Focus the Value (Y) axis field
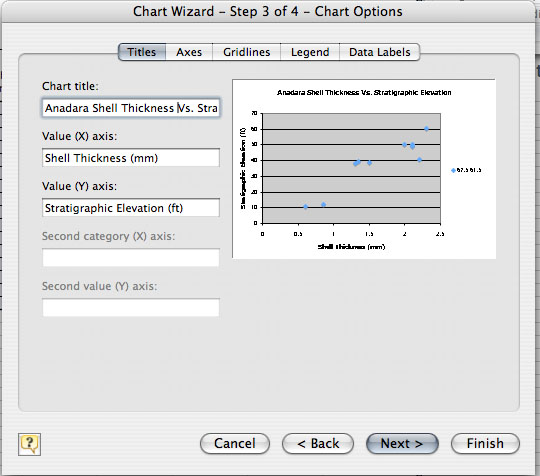Screen dimensions: 540x476 tap(131, 208)
